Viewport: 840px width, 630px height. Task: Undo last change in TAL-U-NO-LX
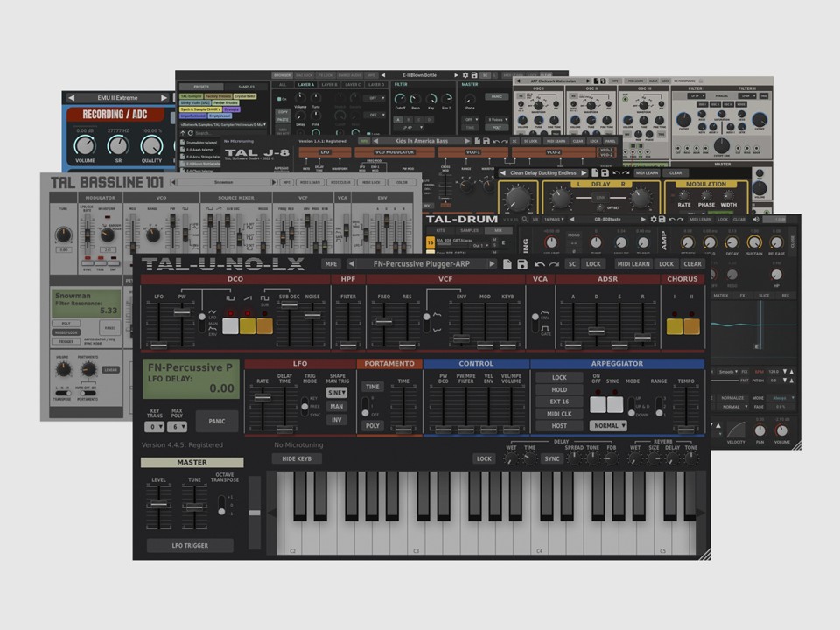point(540,264)
